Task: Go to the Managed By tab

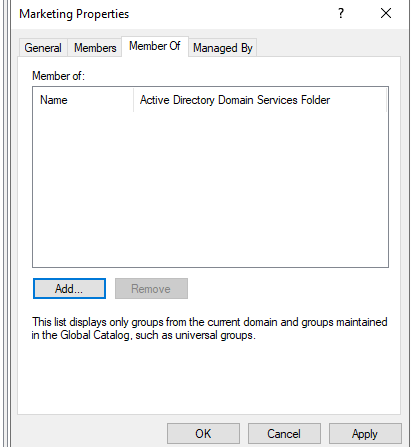Action: coord(223,48)
